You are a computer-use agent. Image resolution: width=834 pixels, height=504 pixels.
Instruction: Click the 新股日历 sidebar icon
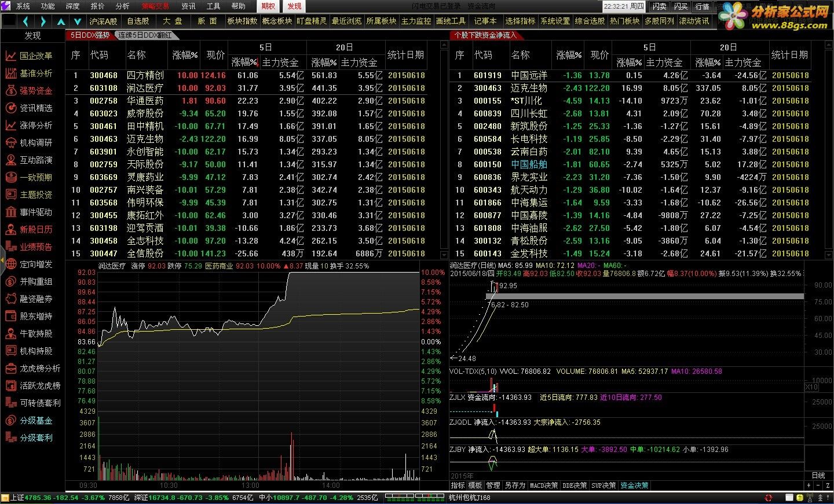tap(10, 230)
